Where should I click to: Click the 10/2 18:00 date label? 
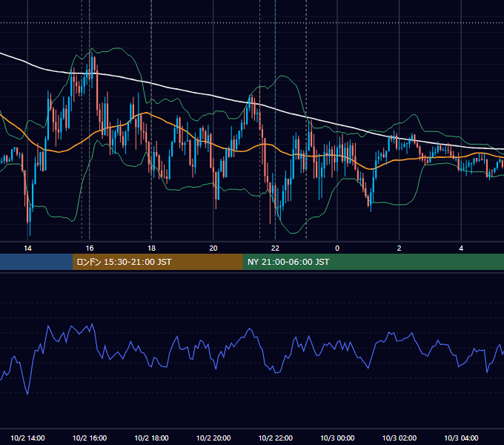(151, 438)
